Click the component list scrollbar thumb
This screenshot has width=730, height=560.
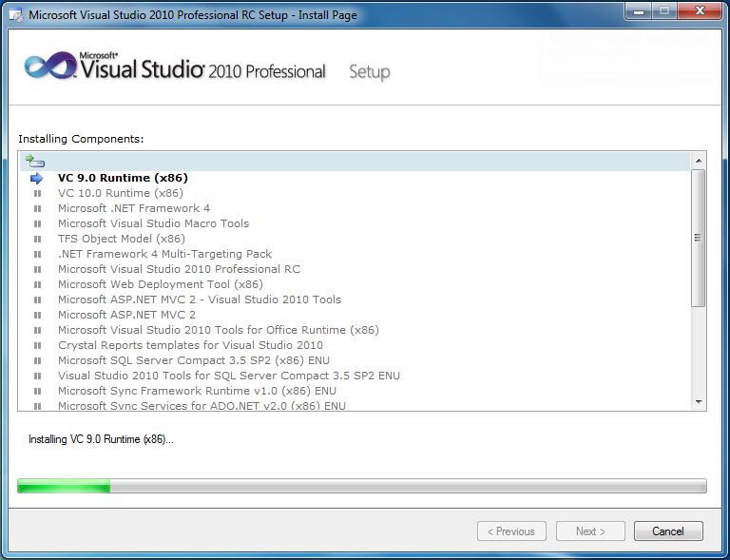click(698, 238)
